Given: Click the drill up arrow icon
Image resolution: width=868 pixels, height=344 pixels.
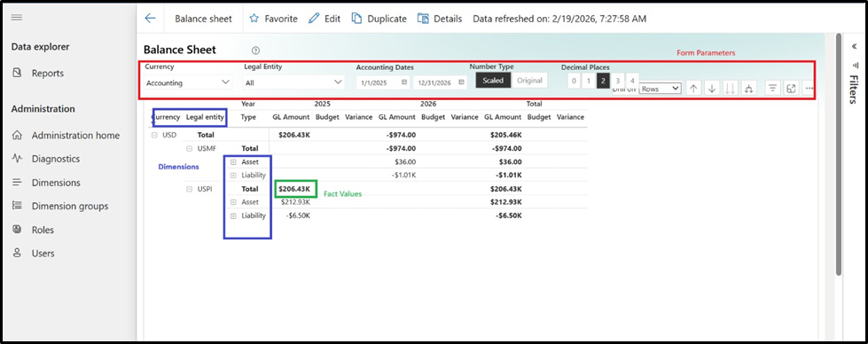Looking at the screenshot, I should 693,88.
